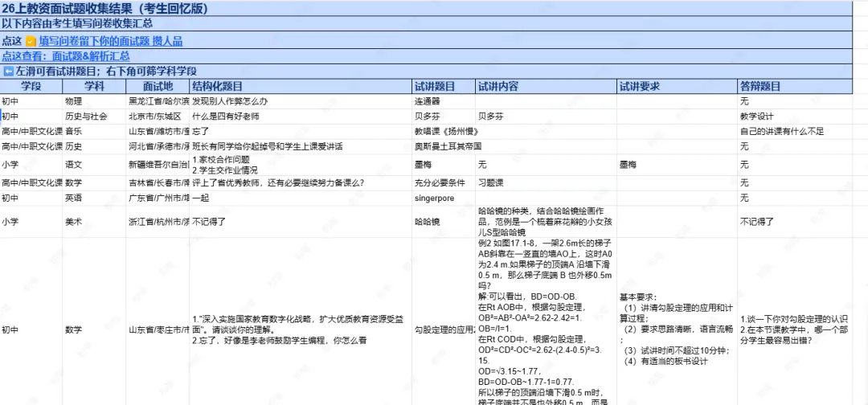Select the 吉林省/长春市 location cell
Image resolution: width=868 pixels, height=405 pixels.
click(x=158, y=183)
